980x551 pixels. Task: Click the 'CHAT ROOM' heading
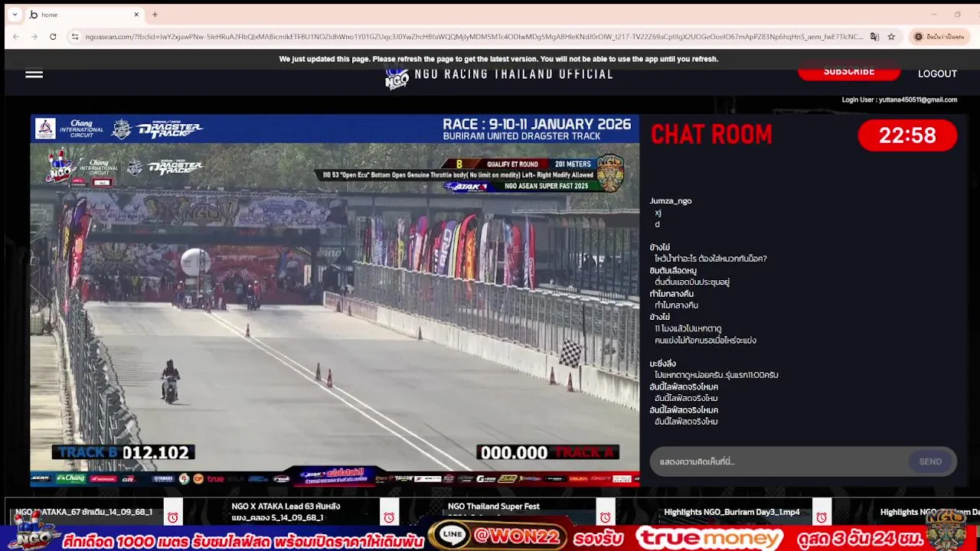[711, 135]
